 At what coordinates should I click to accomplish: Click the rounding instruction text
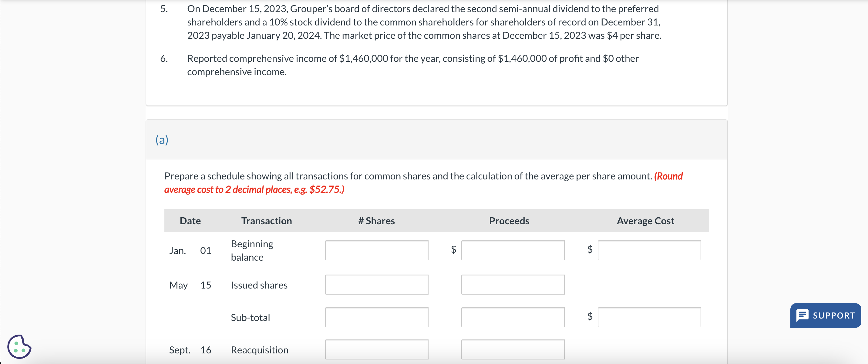(254, 189)
